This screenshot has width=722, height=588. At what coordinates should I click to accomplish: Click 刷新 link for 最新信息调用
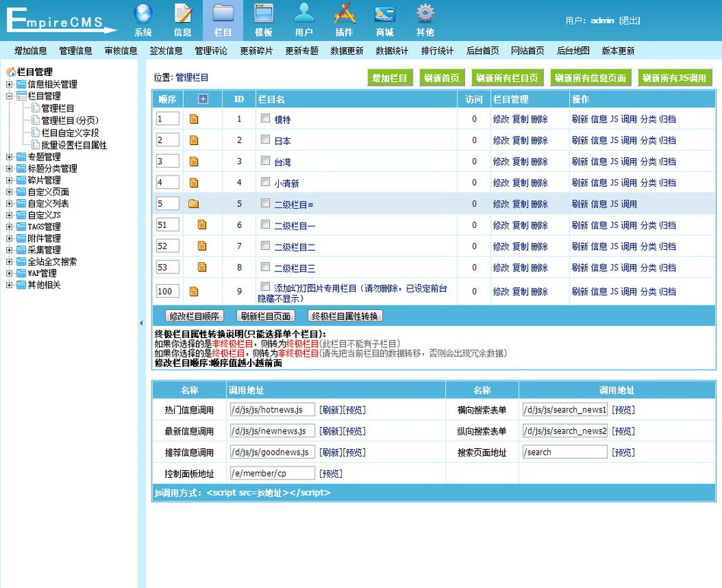tap(331, 431)
